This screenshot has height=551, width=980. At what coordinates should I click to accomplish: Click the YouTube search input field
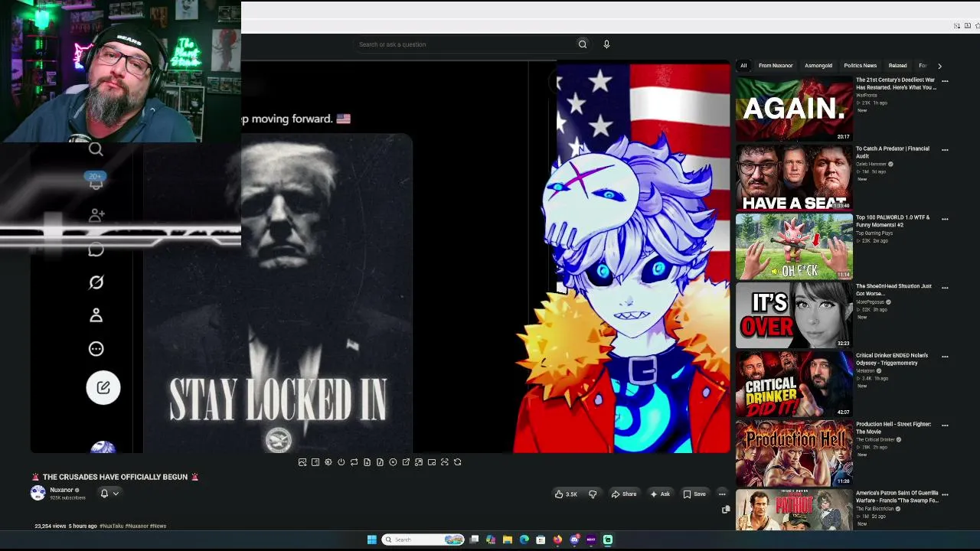(464, 44)
